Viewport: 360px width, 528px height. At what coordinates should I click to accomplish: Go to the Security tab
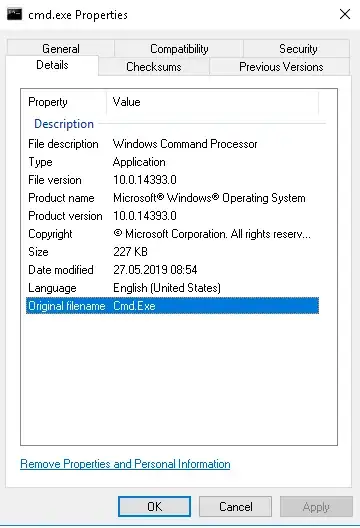(298, 48)
